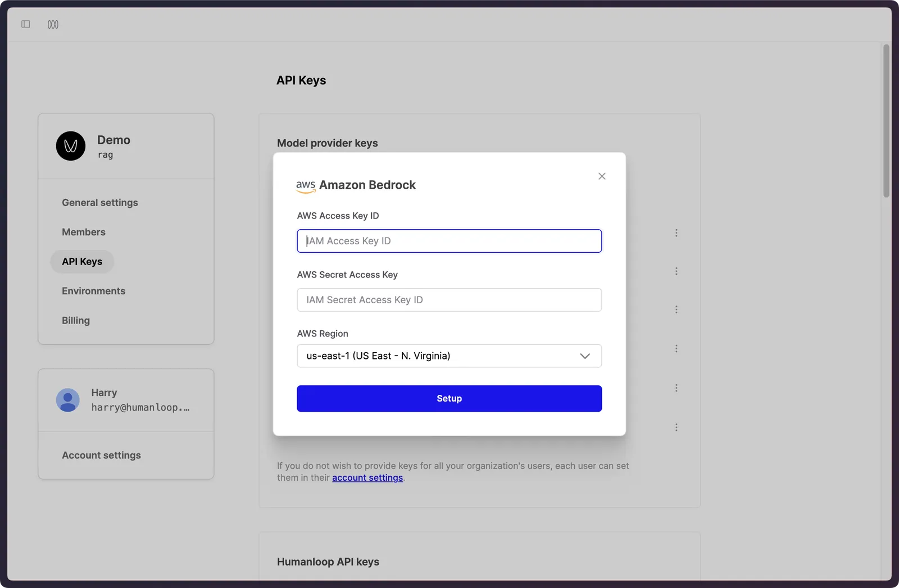Click the harry@humanloop email text
This screenshot has height=588, width=899.
140,408
